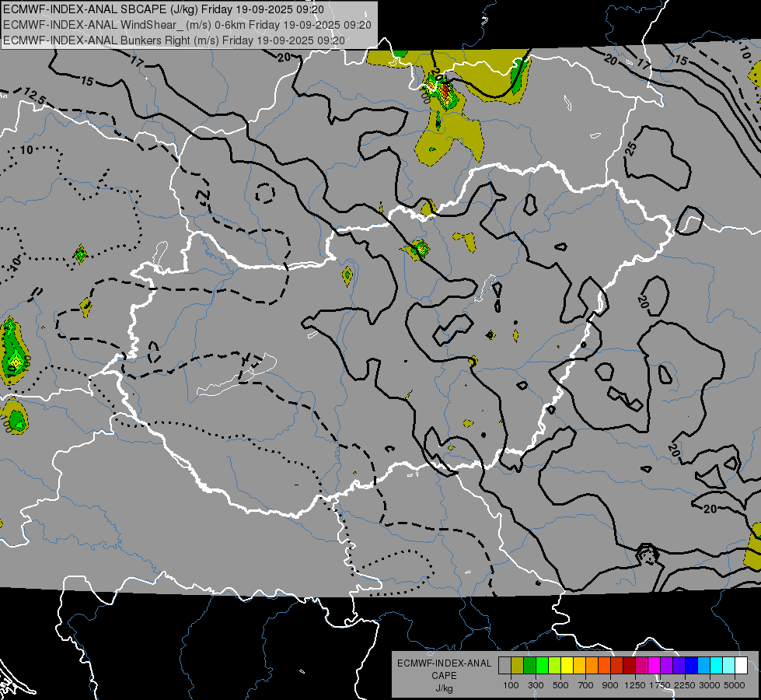Viewport: 761px width, 700px height.
Task: Click the 12.5 dashed contour label
Action: [x=34, y=96]
